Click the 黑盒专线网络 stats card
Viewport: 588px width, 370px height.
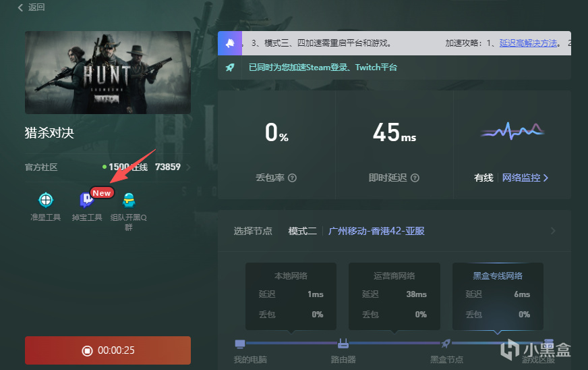498,296
